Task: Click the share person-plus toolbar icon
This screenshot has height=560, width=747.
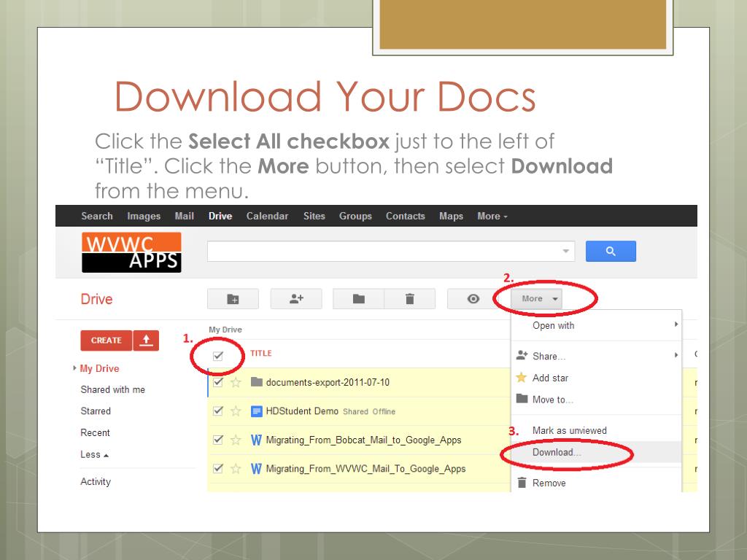Action: click(296, 299)
